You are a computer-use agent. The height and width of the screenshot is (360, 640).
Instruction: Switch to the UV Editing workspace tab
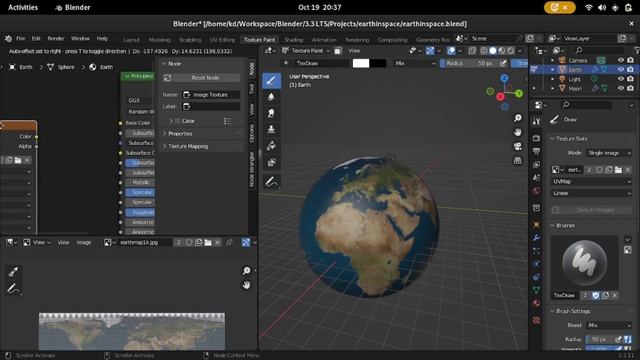222,40
